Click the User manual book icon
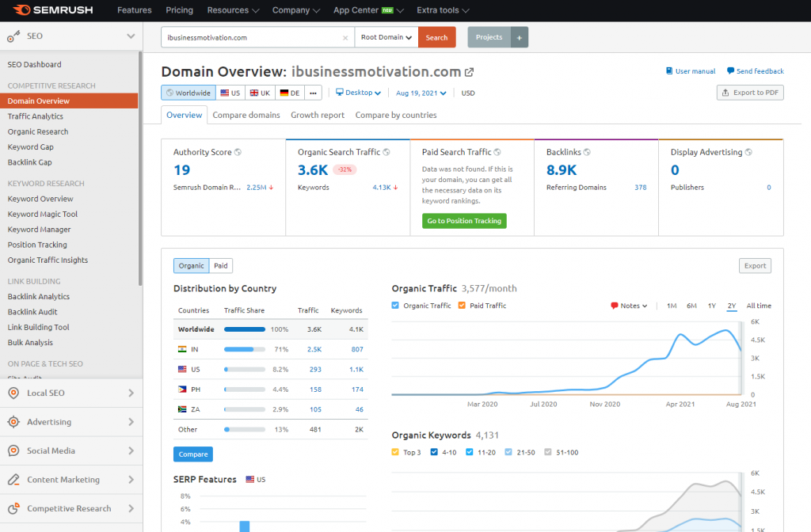811x532 pixels. coord(669,70)
